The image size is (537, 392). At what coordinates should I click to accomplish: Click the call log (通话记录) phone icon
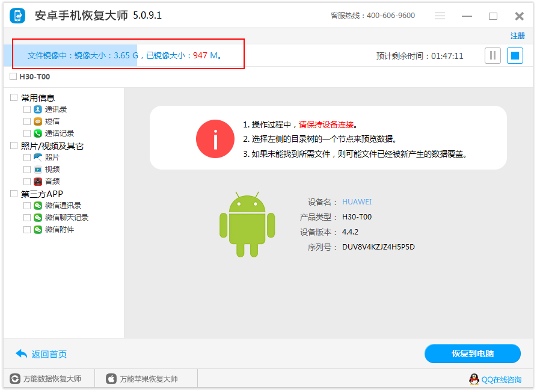[x=38, y=133]
